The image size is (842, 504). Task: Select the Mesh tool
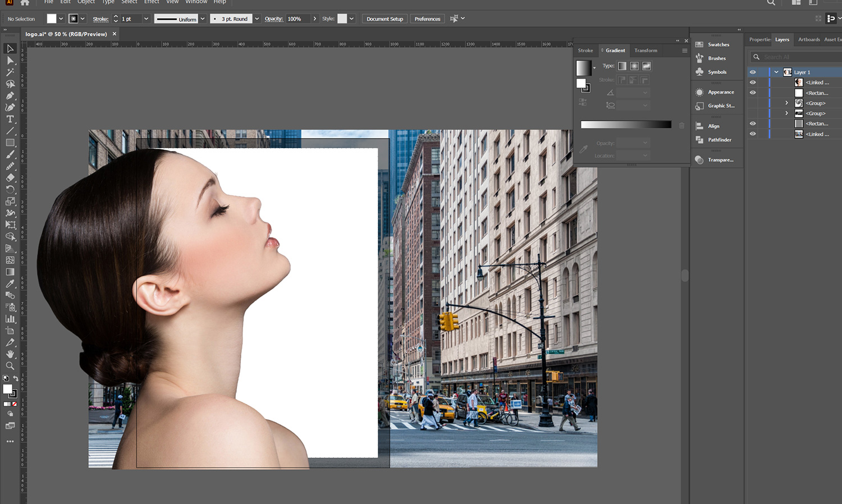pos(10,260)
